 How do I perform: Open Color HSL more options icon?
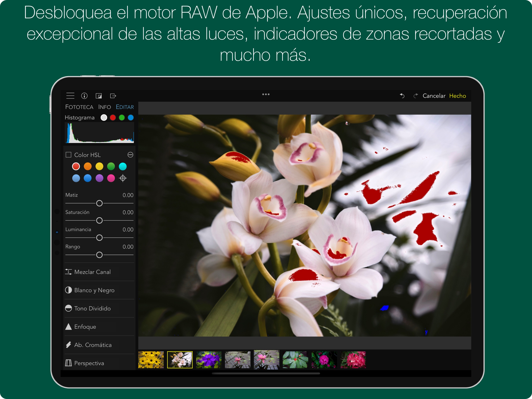130,155
